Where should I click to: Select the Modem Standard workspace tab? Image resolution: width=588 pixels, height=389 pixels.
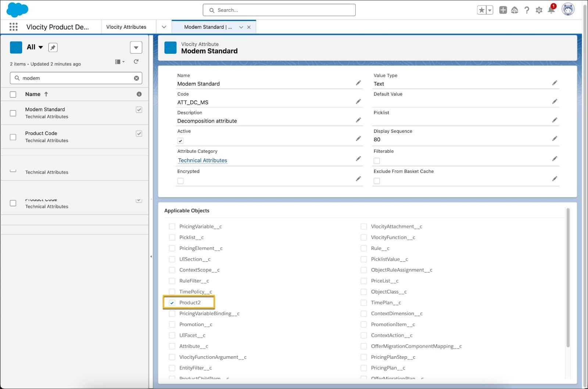(208, 27)
